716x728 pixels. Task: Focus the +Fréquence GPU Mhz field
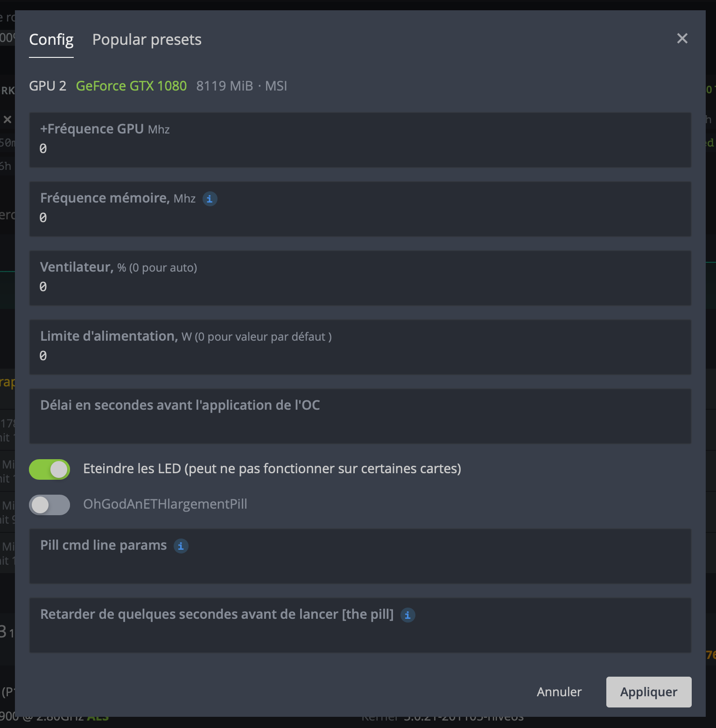coord(359,148)
